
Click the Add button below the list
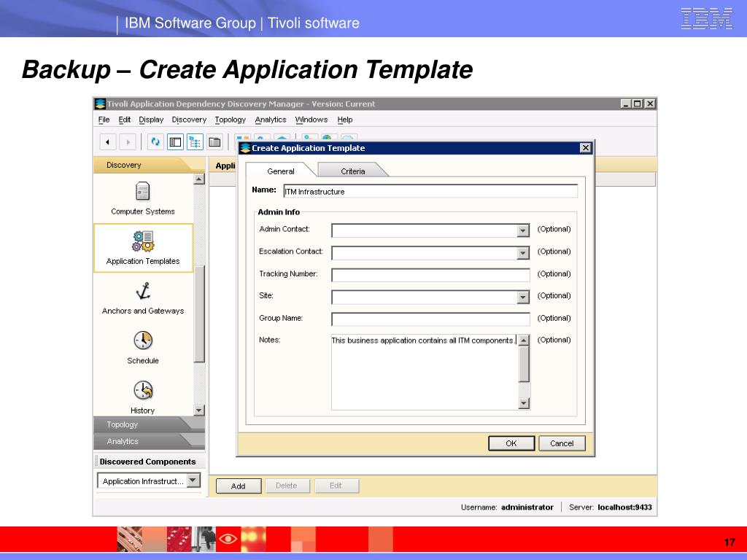point(239,486)
